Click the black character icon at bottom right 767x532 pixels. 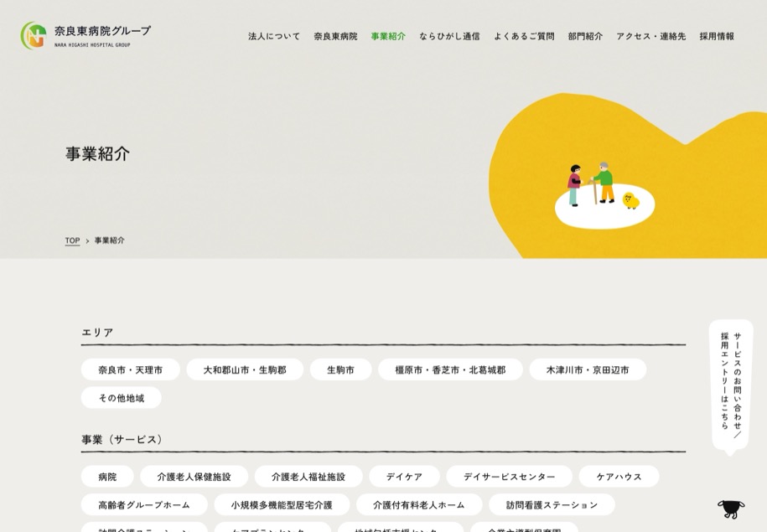coord(731,509)
